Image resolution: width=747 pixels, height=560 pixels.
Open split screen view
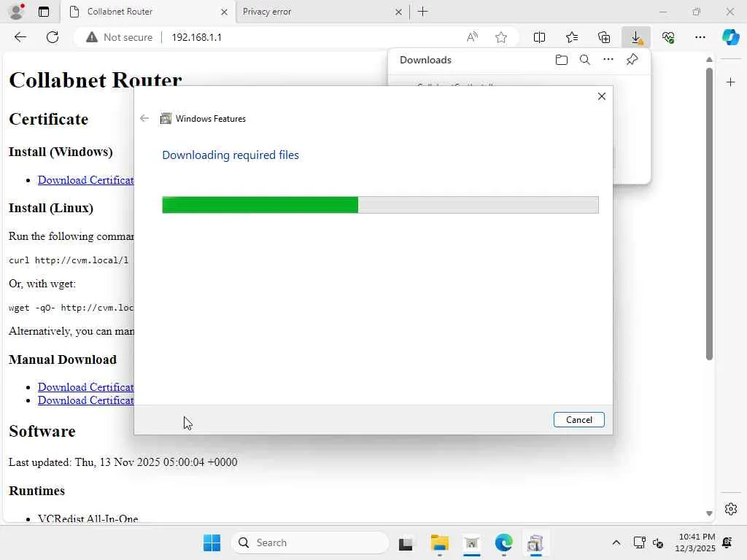(x=539, y=37)
